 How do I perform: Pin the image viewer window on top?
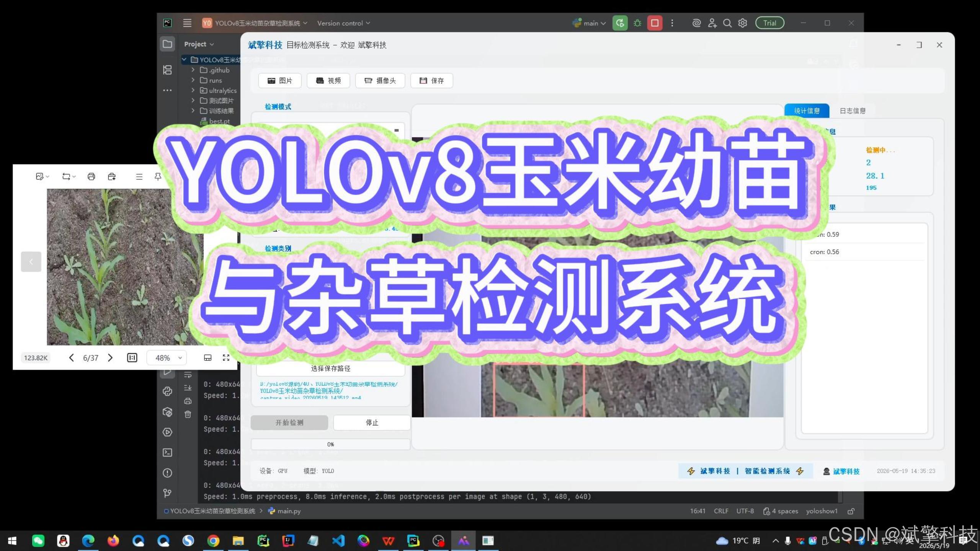pyautogui.click(x=158, y=176)
